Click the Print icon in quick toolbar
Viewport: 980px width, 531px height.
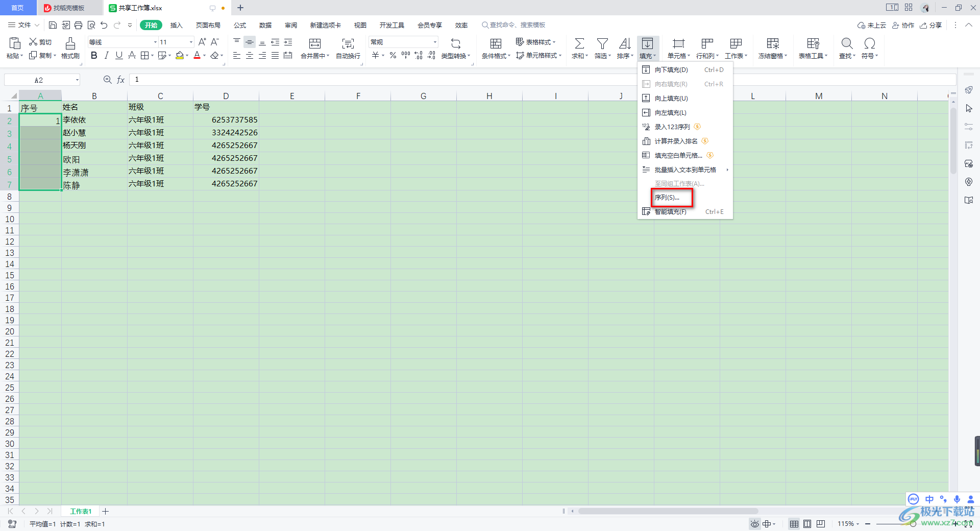(78, 25)
